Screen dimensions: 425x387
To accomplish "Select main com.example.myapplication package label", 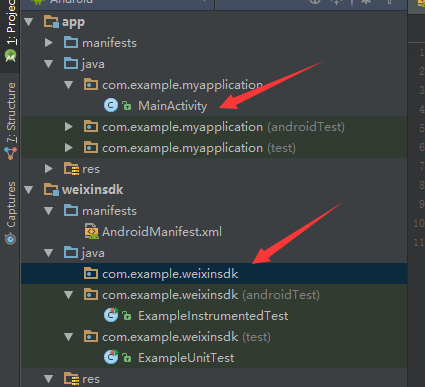I will [x=183, y=85].
